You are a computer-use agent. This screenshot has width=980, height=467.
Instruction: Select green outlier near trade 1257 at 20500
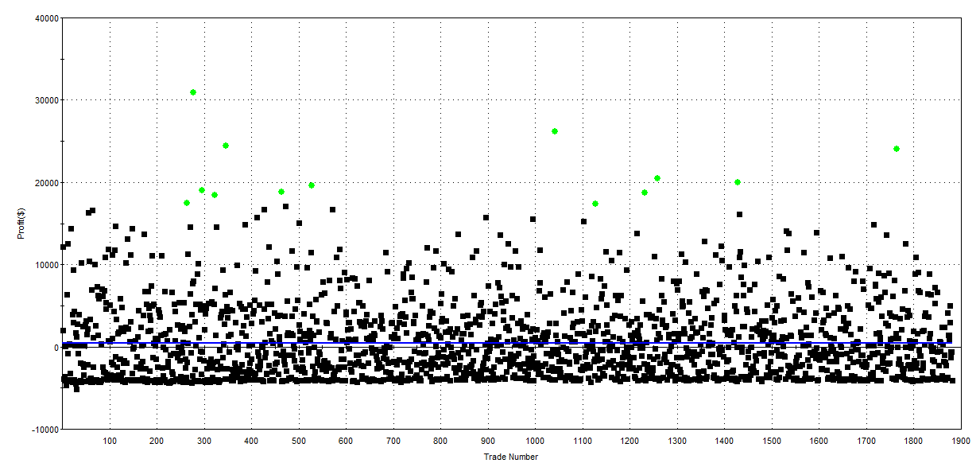pos(657,178)
